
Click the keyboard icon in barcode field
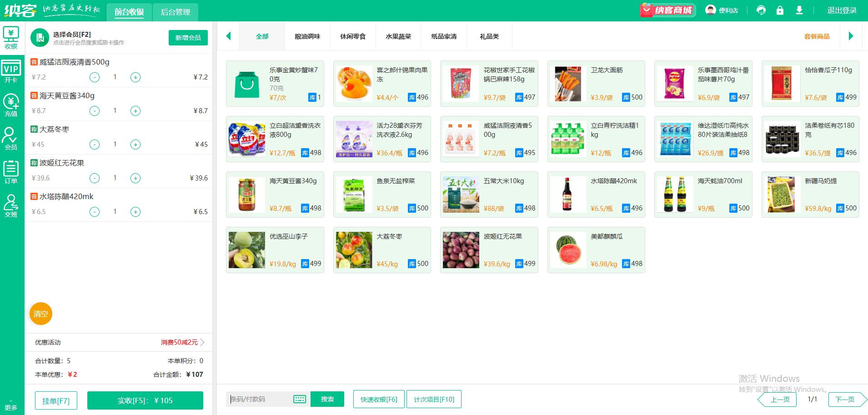(300, 399)
